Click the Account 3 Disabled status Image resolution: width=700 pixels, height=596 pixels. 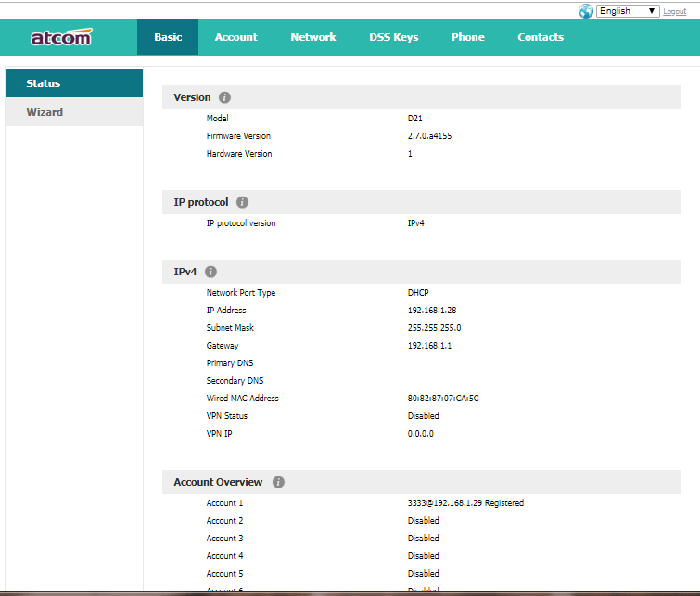coord(423,538)
